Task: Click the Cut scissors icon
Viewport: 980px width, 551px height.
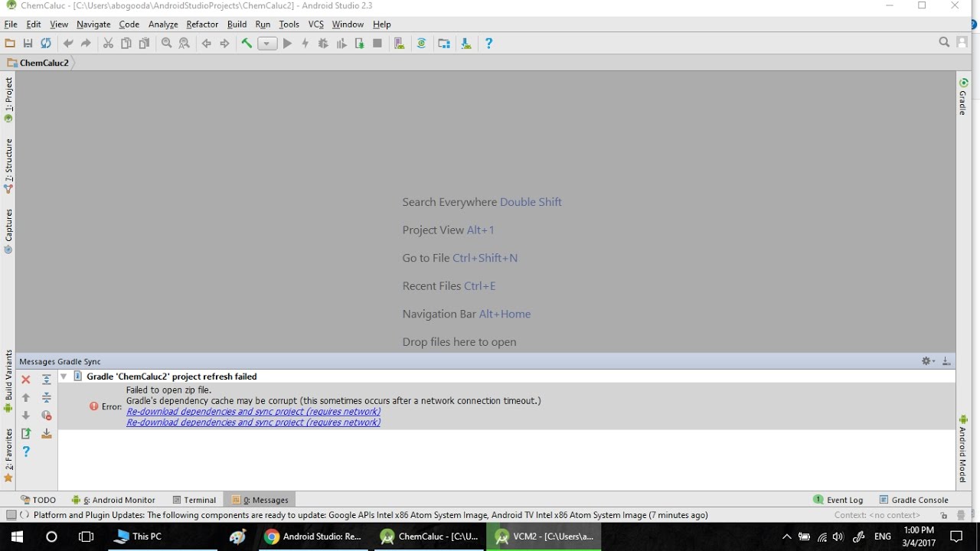Action: click(108, 44)
